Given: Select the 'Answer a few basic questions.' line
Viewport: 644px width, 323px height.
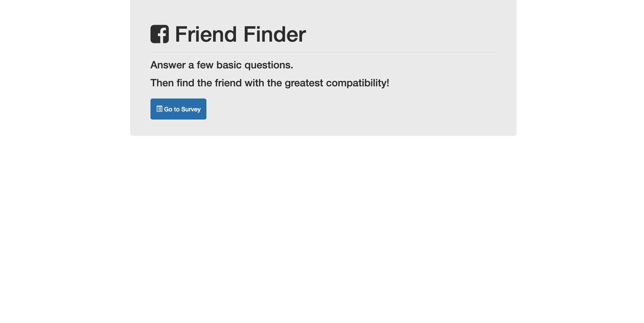Looking at the screenshot, I should pyautogui.click(x=222, y=65).
